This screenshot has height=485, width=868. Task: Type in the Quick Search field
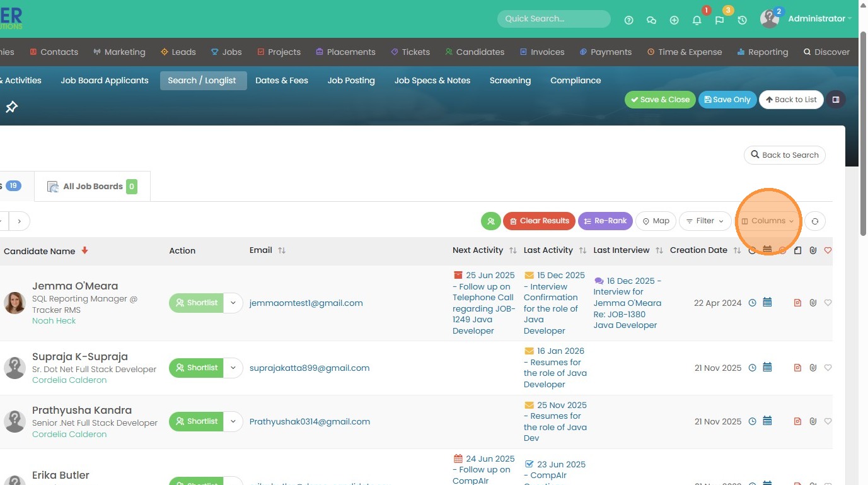pyautogui.click(x=553, y=19)
